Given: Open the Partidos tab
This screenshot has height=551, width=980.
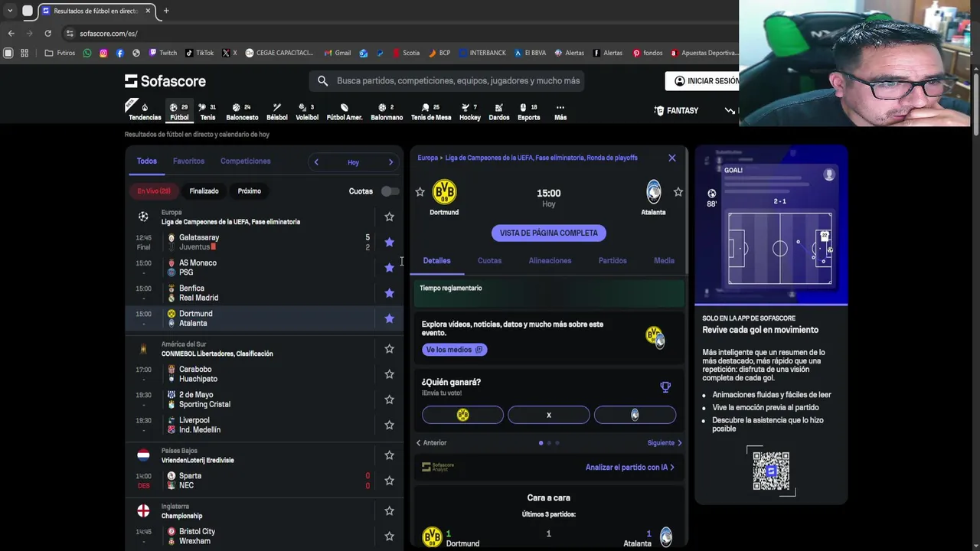Looking at the screenshot, I should tap(612, 261).
